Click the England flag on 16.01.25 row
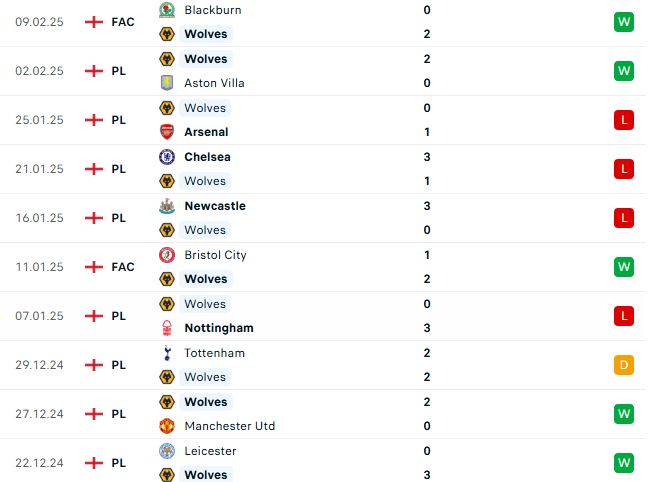 pyautogui.click(x=94, y=218)
